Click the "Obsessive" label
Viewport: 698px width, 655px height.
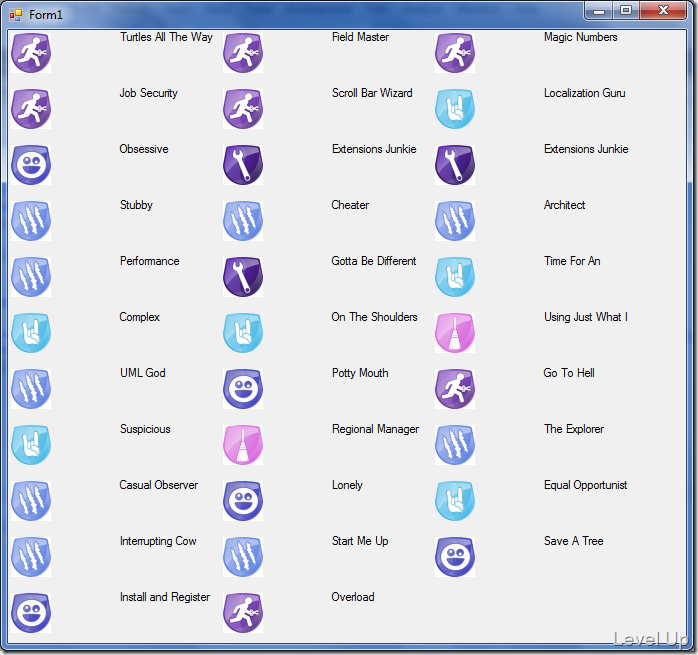click(144, 149)
